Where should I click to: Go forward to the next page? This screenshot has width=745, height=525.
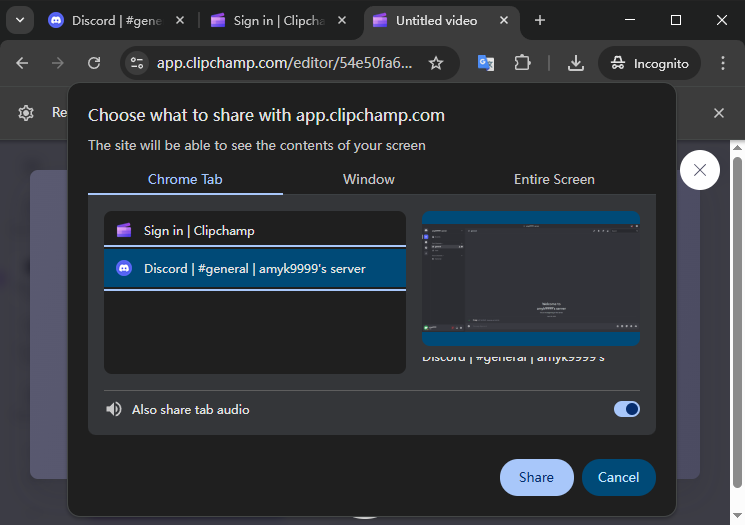(57, 63)
